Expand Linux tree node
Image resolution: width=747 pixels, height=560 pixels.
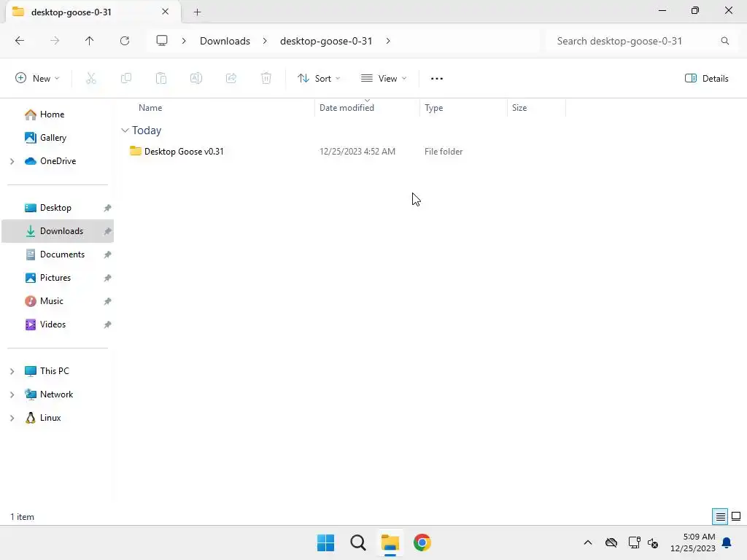tap(12, 418)
